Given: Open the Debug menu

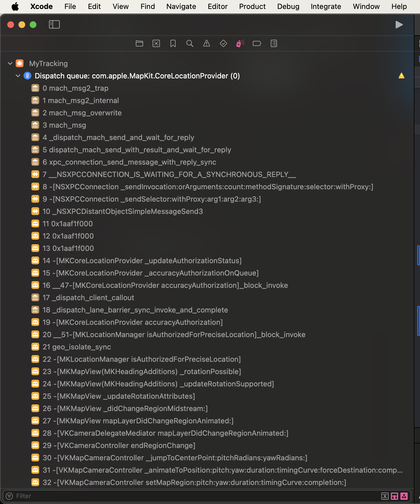Looking at the screenshot, I should [288, 6].
